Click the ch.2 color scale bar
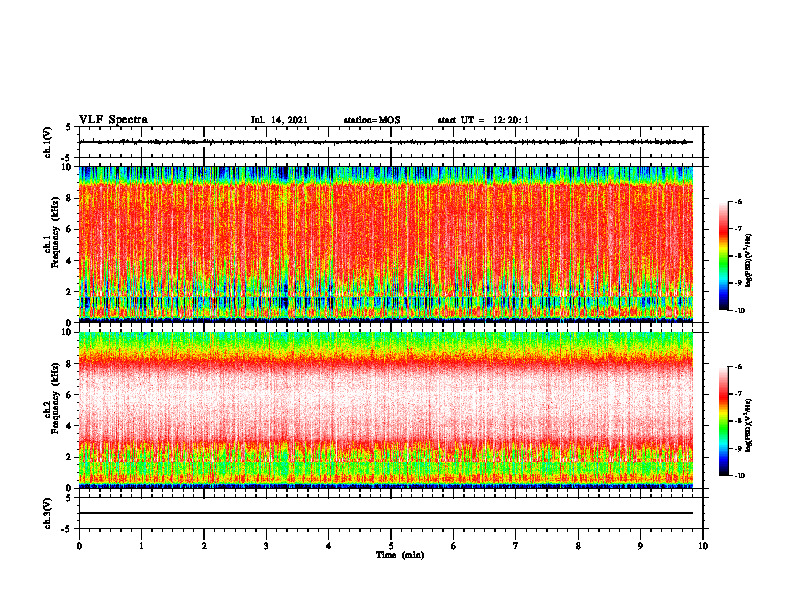The image size is (792, 612). click(x=724, y=421)
